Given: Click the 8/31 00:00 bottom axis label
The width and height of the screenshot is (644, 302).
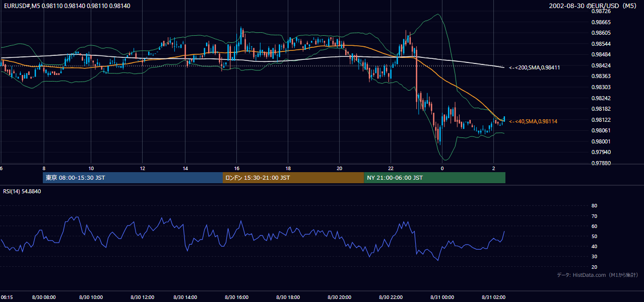Looking at the screenshot, I should coord(443,297).
